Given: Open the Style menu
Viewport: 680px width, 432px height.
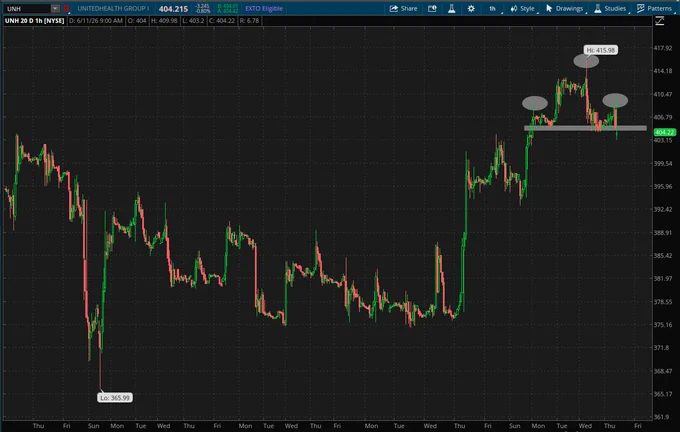Looking at the screenshot, I should [523, 8].
